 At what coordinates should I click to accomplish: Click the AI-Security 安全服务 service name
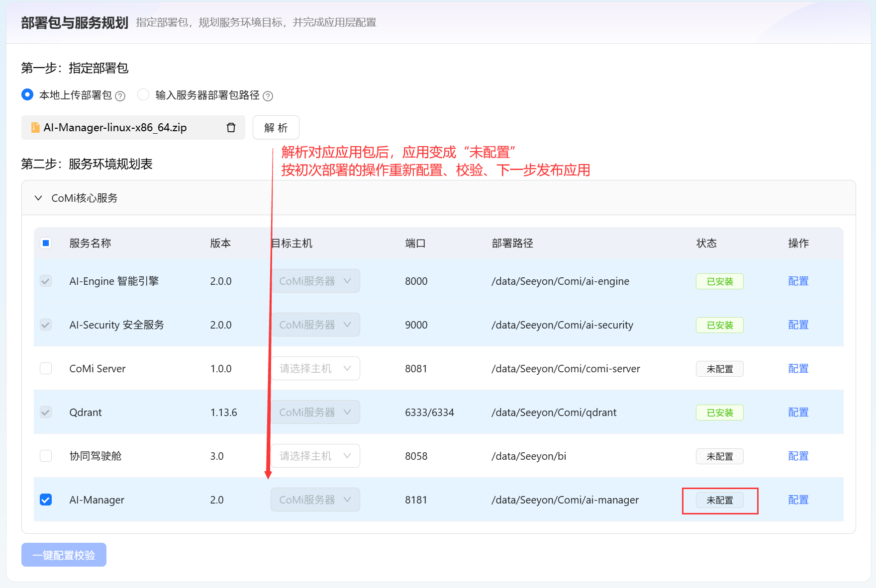coord(116,325)
